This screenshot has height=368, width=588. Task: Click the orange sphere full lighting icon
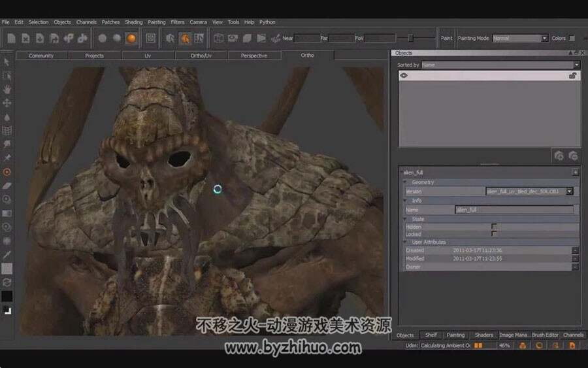point(131,39)
